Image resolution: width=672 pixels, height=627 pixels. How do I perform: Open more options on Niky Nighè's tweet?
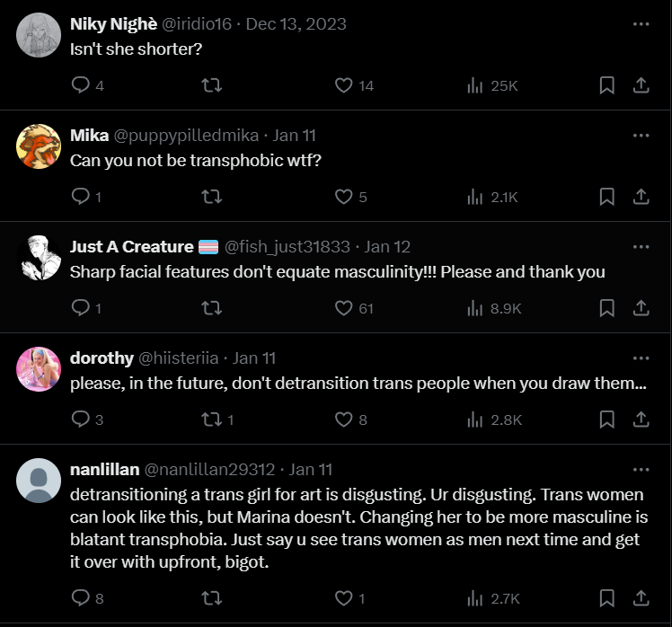click(x=641, y=24)
